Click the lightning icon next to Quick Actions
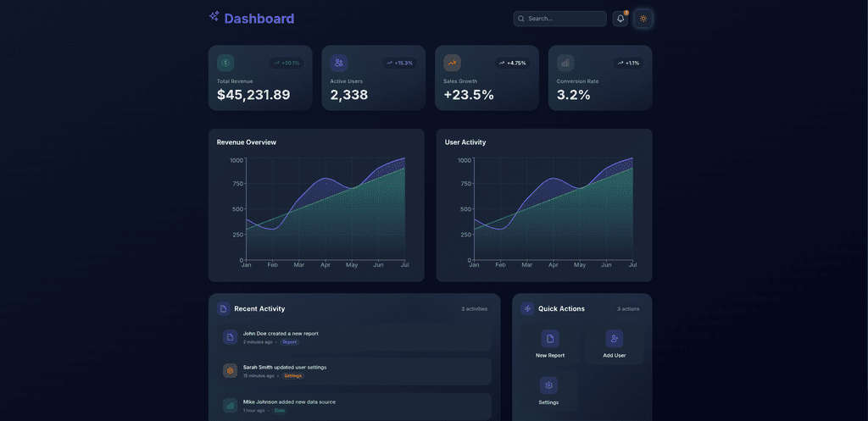868x421 pixels. [x=527, y=308]
